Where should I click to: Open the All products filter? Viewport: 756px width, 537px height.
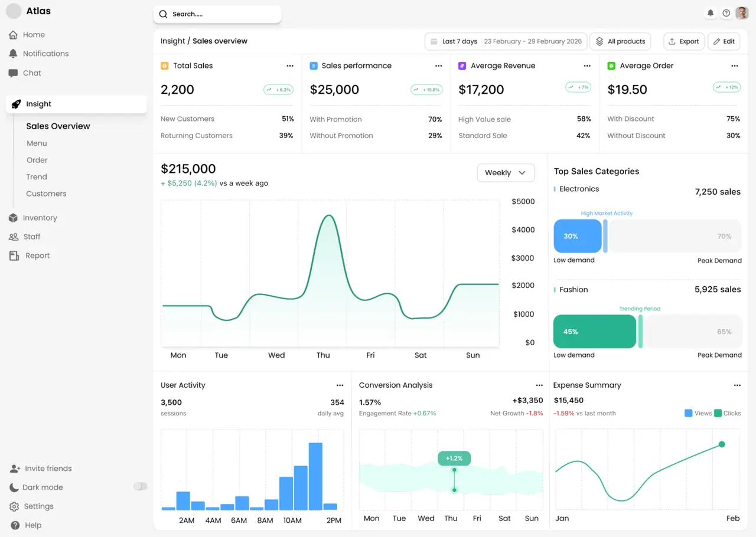[620, 41]
